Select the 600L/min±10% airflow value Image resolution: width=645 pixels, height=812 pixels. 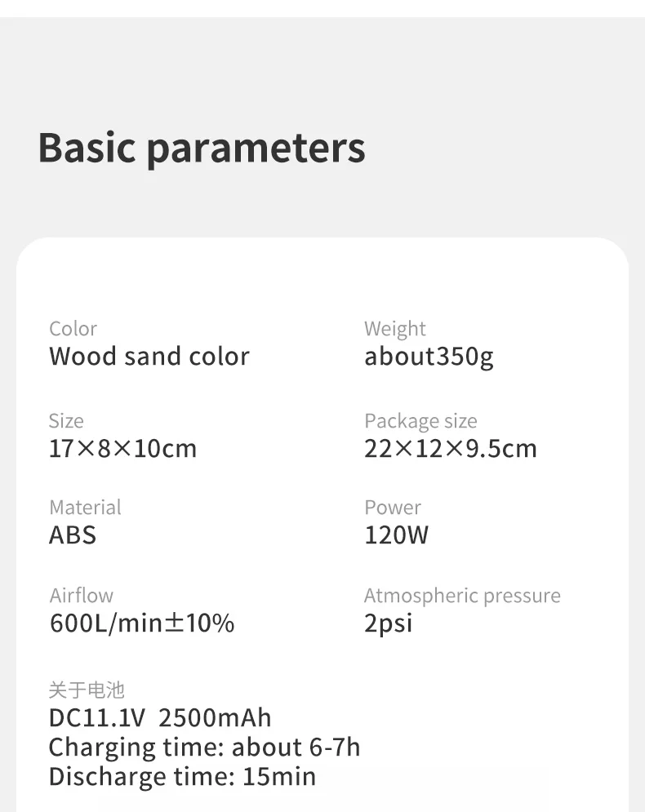[142, 623]
